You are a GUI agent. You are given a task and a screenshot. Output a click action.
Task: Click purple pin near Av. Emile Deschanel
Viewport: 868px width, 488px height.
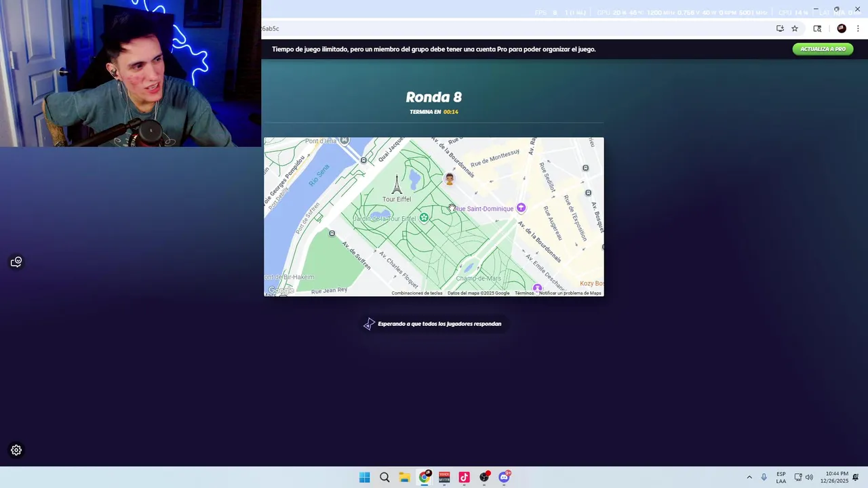(x=538, y=289)
